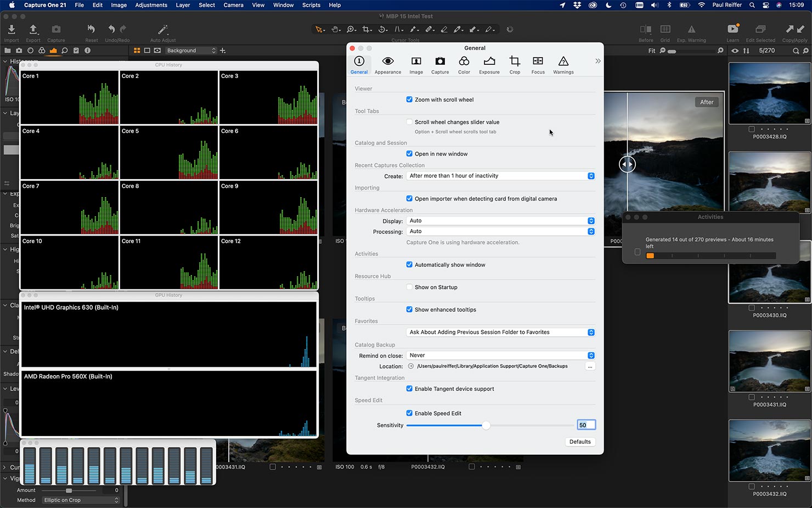Open Recent Captures Create dropdown

[x=500, y=176]
